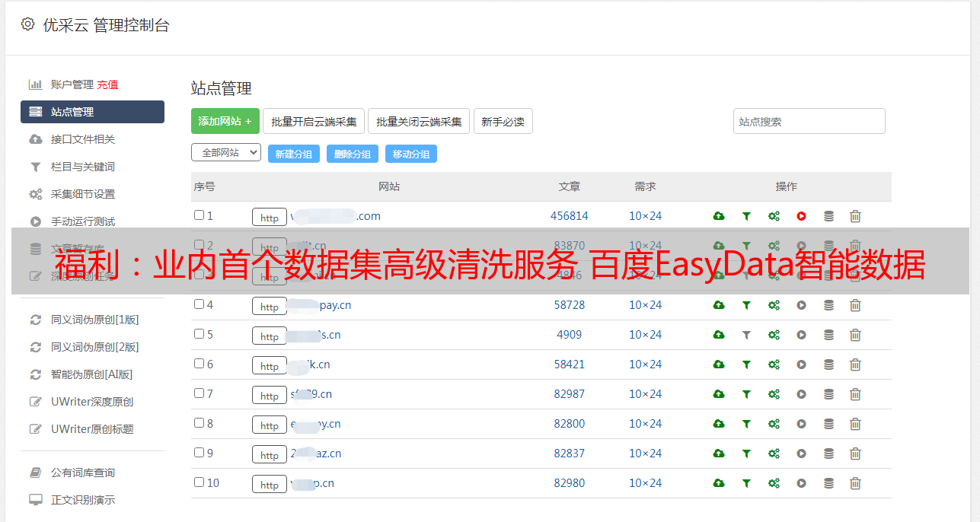Click the green 添加网站 + button
The width and height of the screenshot is (980, 522).
[225, 121]
